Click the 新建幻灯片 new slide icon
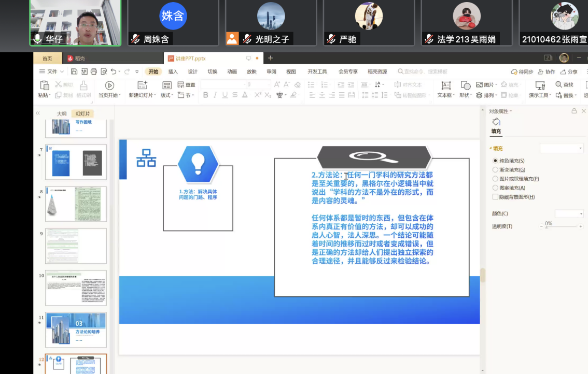Image resolution: width=588 pixels, height=374 pixels. tap(142, 85)
